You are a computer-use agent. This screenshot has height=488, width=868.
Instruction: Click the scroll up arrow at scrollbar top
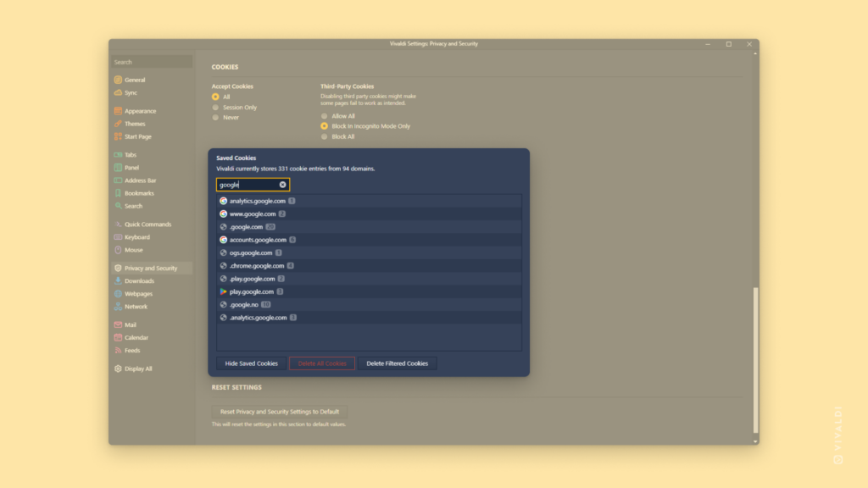tap(755, 53)
